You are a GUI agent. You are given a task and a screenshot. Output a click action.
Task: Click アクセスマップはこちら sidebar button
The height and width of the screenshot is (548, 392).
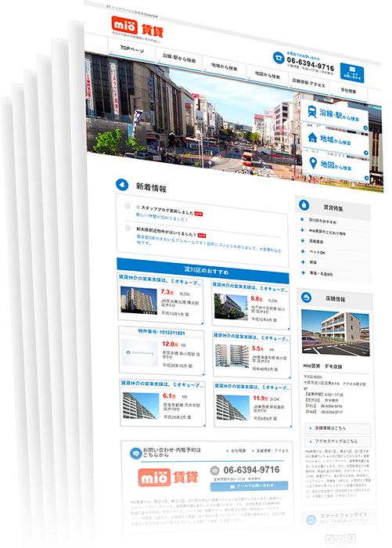(338, 442)
